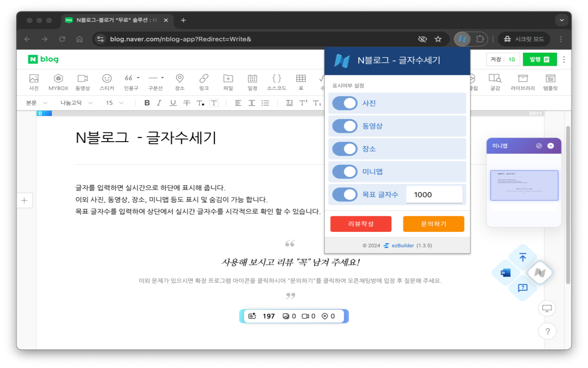Disable the 사진 visibility toggle
The height and width of the screenshot is (368, 588).
(345, 103)
